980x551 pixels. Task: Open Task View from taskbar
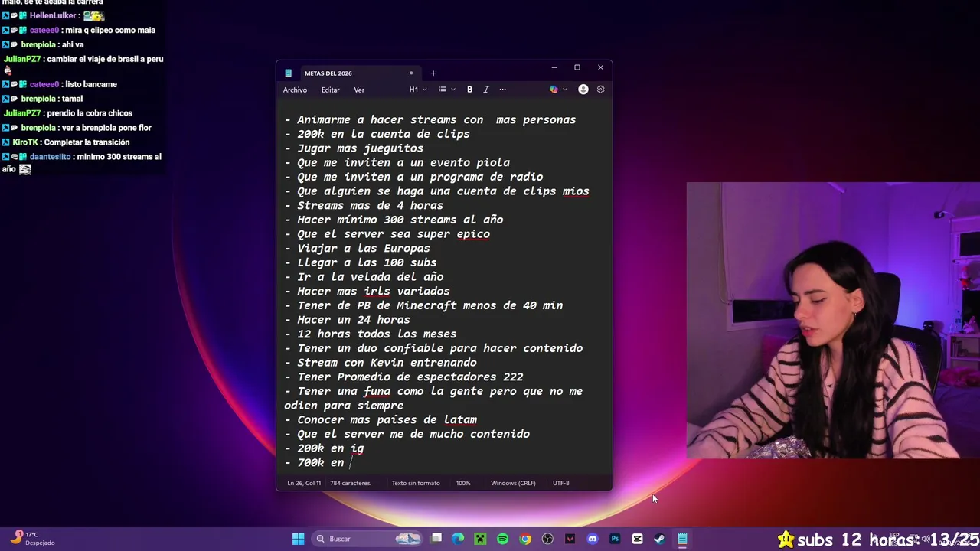tap(436, 539)
